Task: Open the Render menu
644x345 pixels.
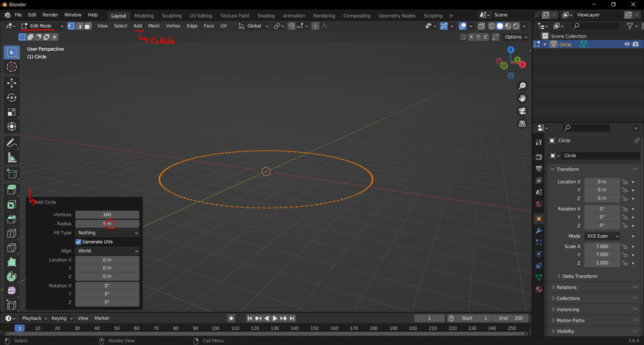Action: [50, 15]
